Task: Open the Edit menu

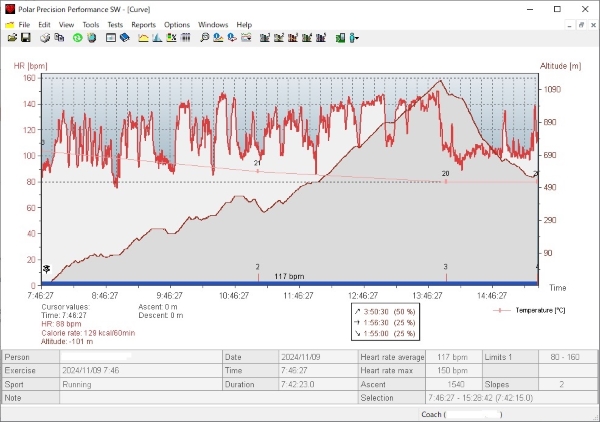Action: pyautogui.click(x=44, y=24)
